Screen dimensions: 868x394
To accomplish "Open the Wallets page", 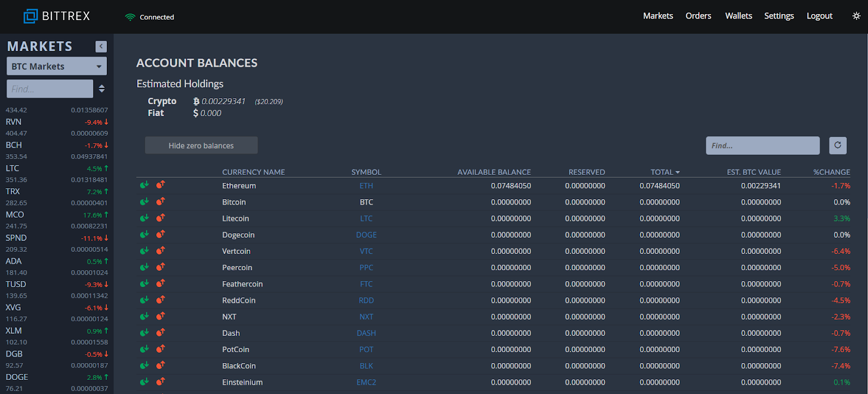I will pyautogui.click(x=738, y=16).
